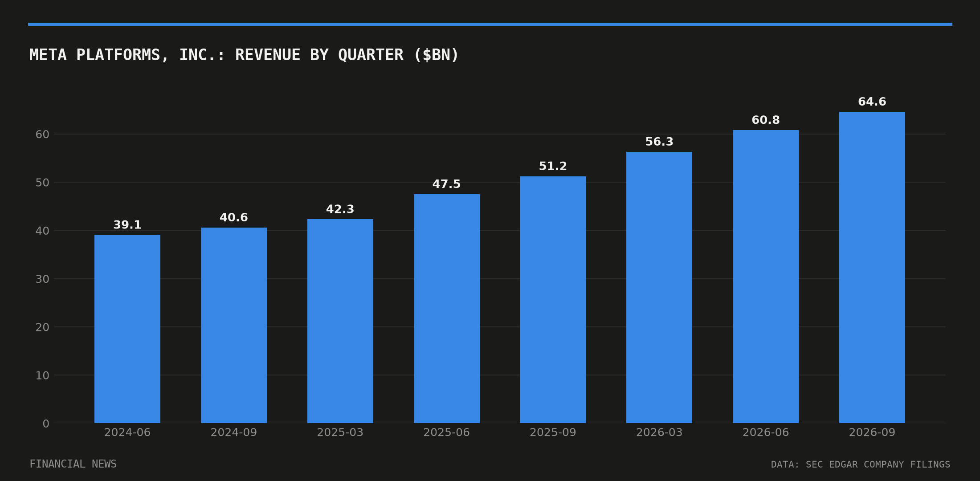Click the 42.3 value label
This screenshot has height=481, width=980.
click(x=340, y=209)
